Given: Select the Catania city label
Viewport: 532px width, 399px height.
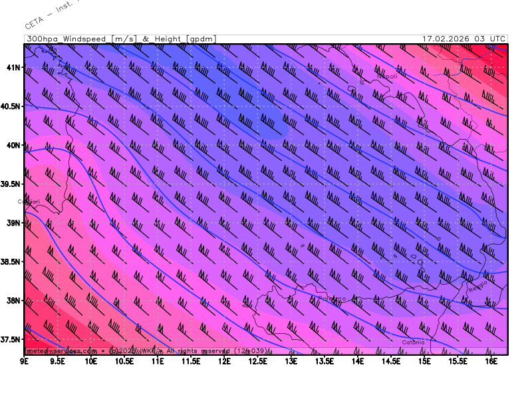Looking at the screenshot, I should tap(412, 342).
